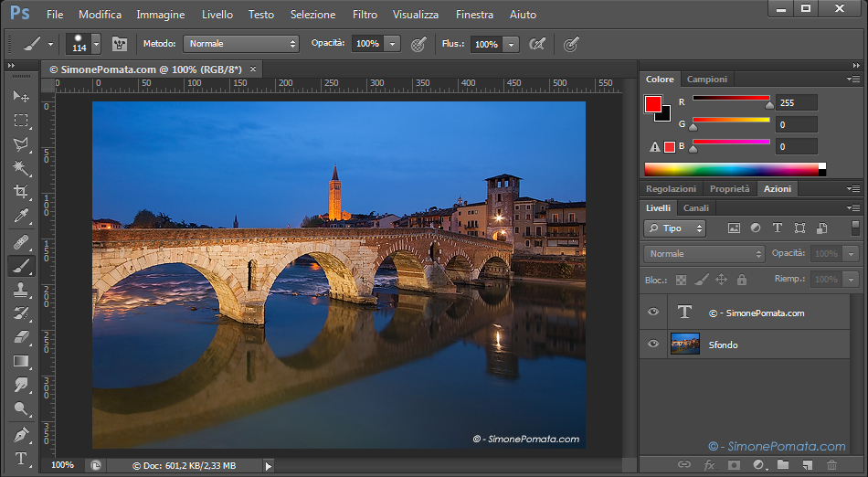Screen dimensions: 868x477
Task: Open the brush Opacità slider arrow
Action: click(393, 44)
